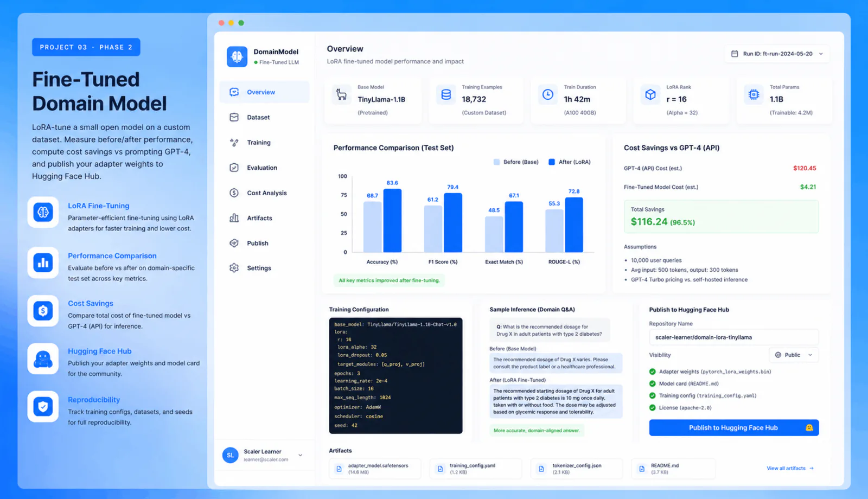Viewport: 868px width, 499px height.
Task: Click the SL user avatar
Action: pos(230,455)
